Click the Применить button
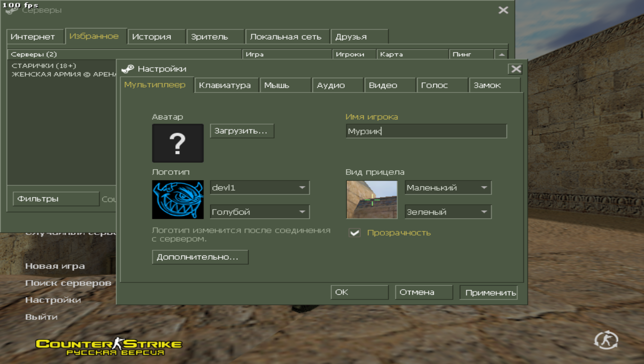This screenshot has width=644, height=364. click(488, 292)
